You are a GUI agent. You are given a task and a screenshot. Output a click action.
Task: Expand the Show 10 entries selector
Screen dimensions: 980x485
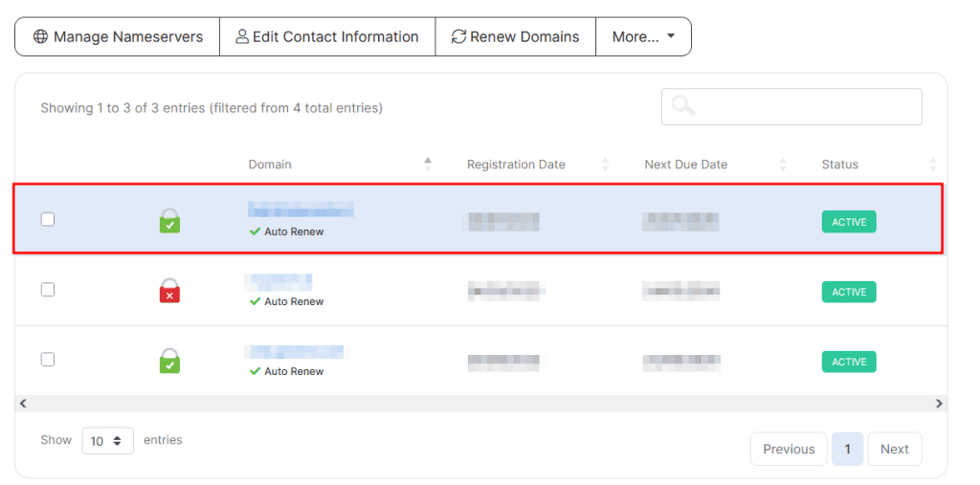(107, 441)
